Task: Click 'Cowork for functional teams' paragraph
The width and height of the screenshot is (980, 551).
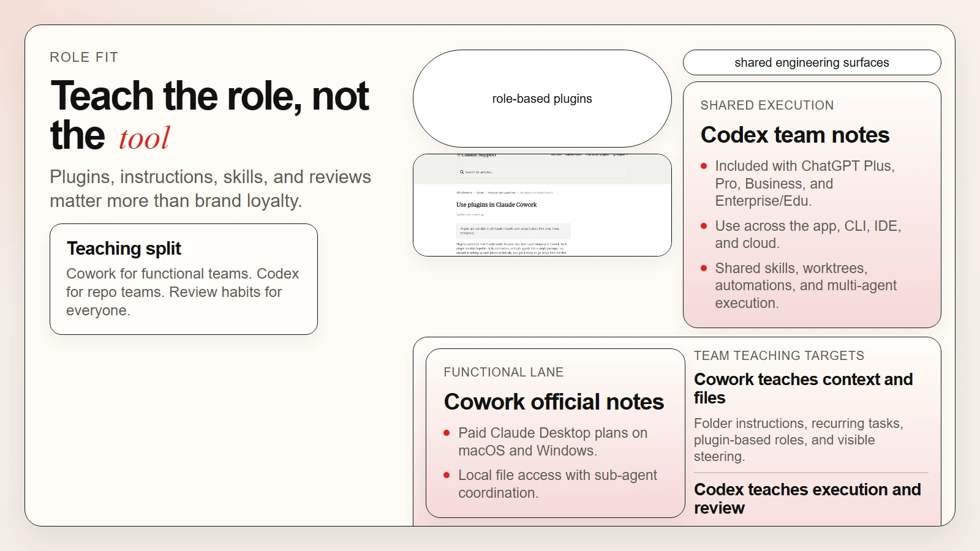Action: [x=183, y=292]
